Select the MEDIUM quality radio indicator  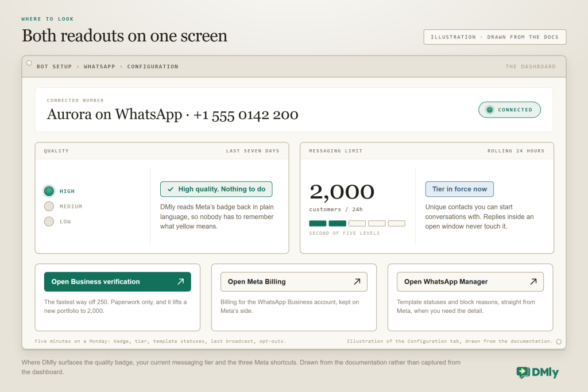49,207
